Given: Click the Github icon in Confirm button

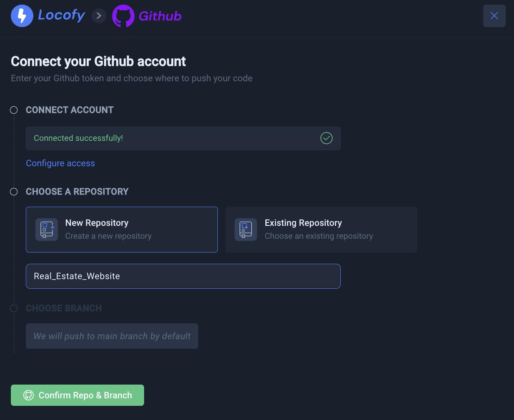Looking at the screenshot, I should pos(28,395).
